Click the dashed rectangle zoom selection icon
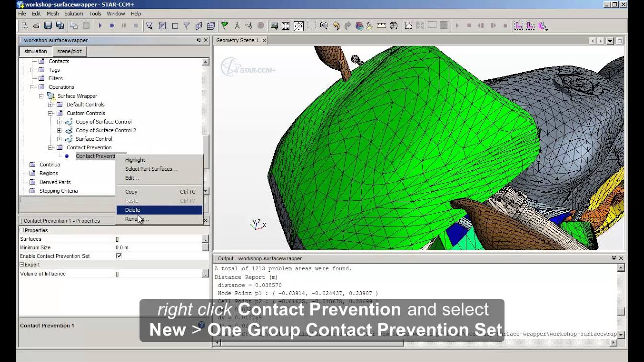 (x=311, y=26)
